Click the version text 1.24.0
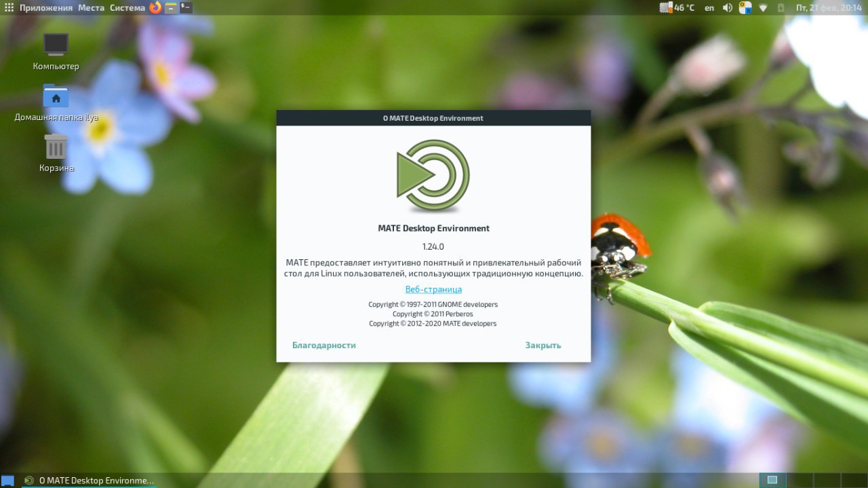 point(433,246)
